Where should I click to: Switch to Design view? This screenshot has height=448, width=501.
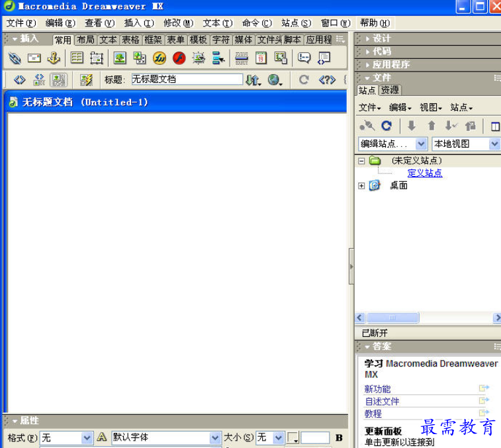click(x=59, y=79)
